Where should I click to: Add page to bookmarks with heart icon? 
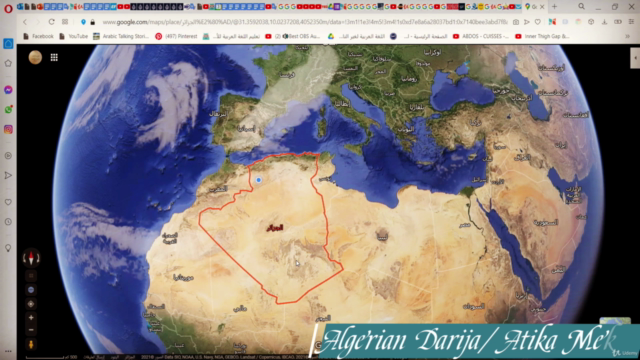[x=538, y=22]
